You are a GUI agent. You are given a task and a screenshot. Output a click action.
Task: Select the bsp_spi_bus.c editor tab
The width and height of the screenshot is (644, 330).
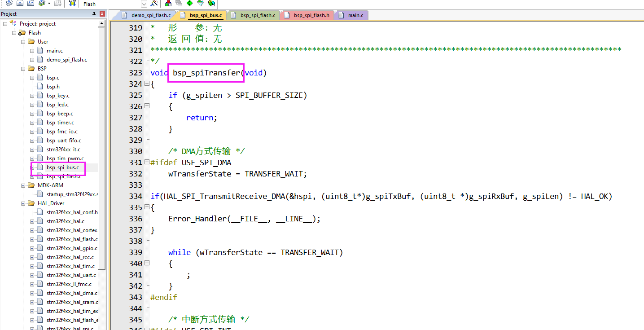click(x=201, y=15)
